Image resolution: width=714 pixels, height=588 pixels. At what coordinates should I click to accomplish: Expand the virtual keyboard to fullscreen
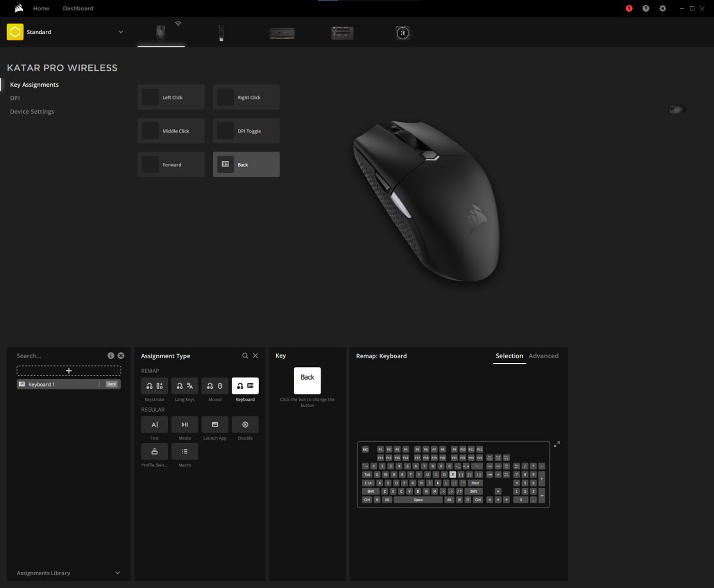tap(557, 444)
